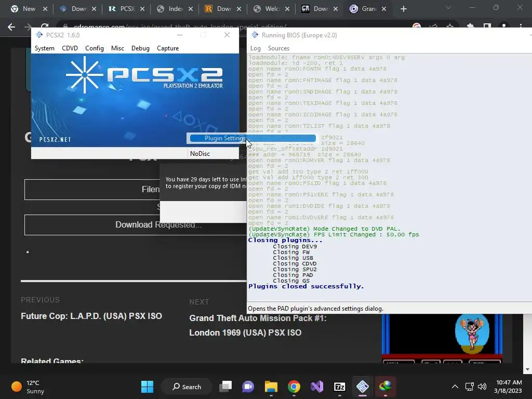
Task: Close the 'Index' browser tab
Action: pyautogui.click(x=191, y=9)
